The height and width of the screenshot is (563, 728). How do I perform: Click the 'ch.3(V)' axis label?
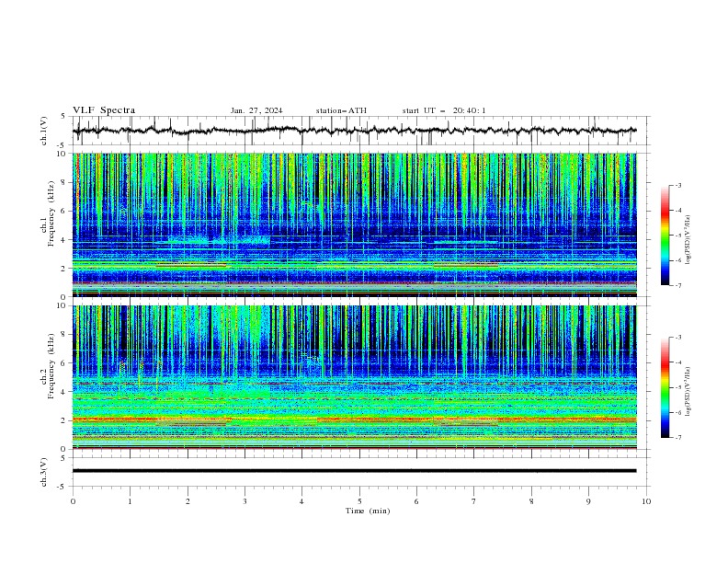pyautogui.click(x=44, y=472)
